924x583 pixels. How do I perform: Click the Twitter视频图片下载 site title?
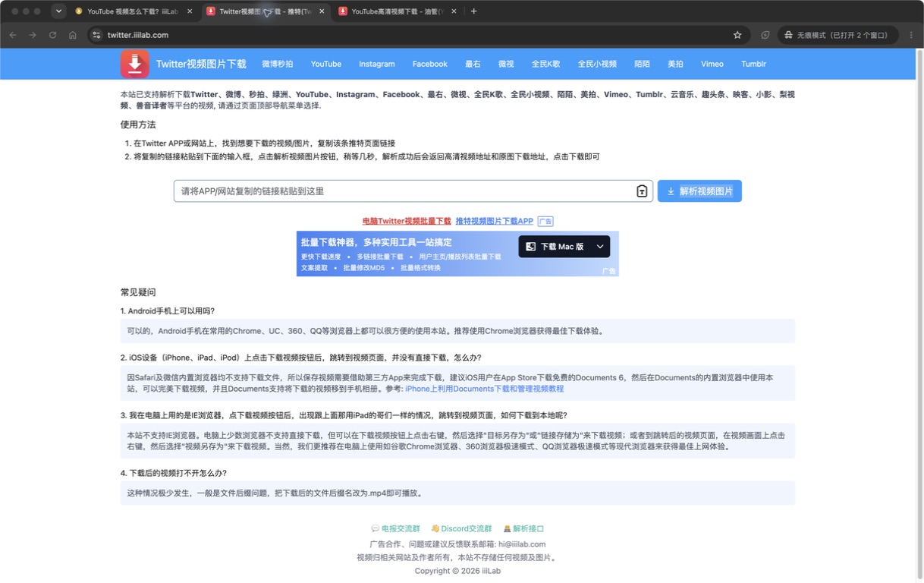201,64
